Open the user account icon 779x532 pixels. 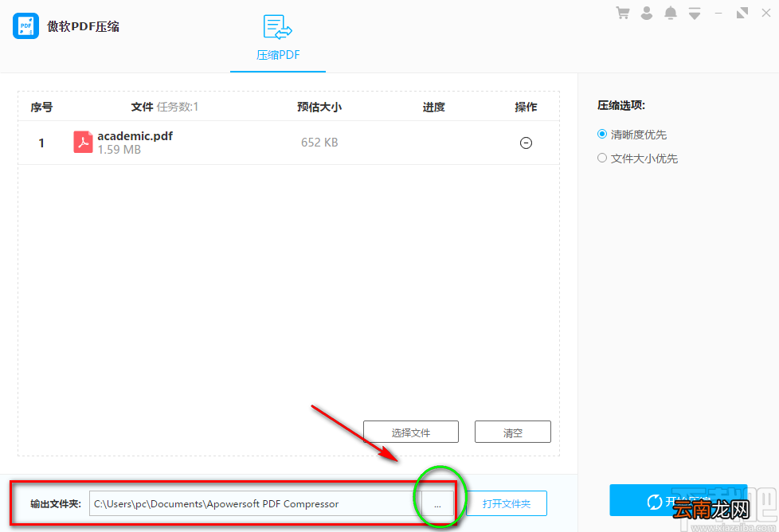click(x=646, y=13)
